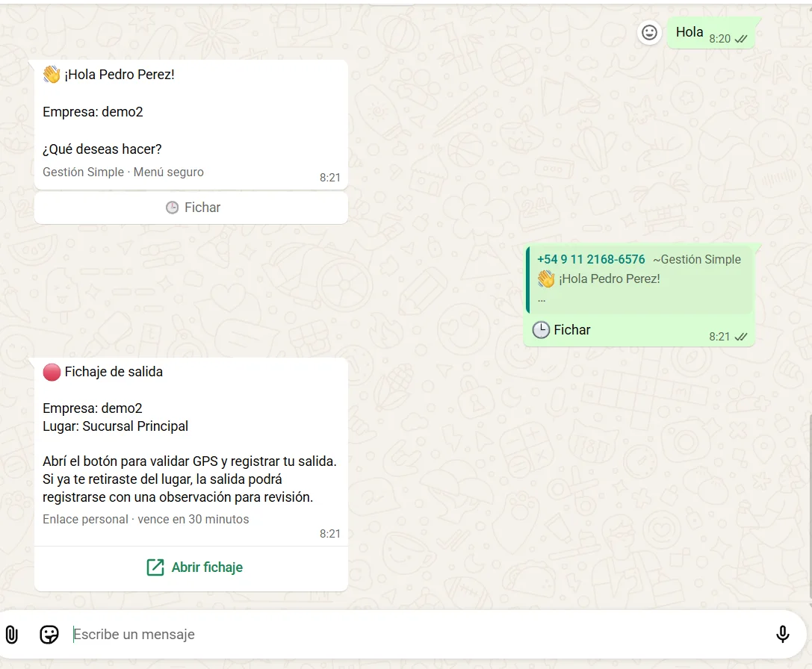Click the external-link icon beside Abrir fichaje
812x669 pixels.
click(x=155, y=567)
